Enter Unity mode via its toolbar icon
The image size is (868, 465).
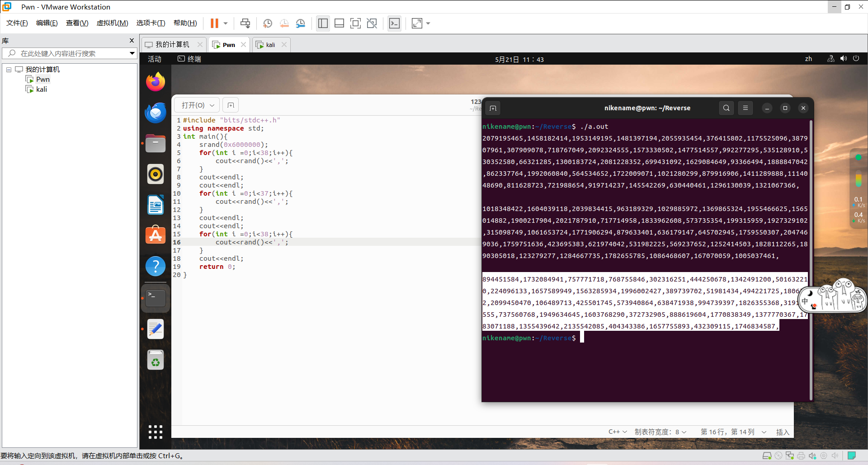[x=372, y=23]
